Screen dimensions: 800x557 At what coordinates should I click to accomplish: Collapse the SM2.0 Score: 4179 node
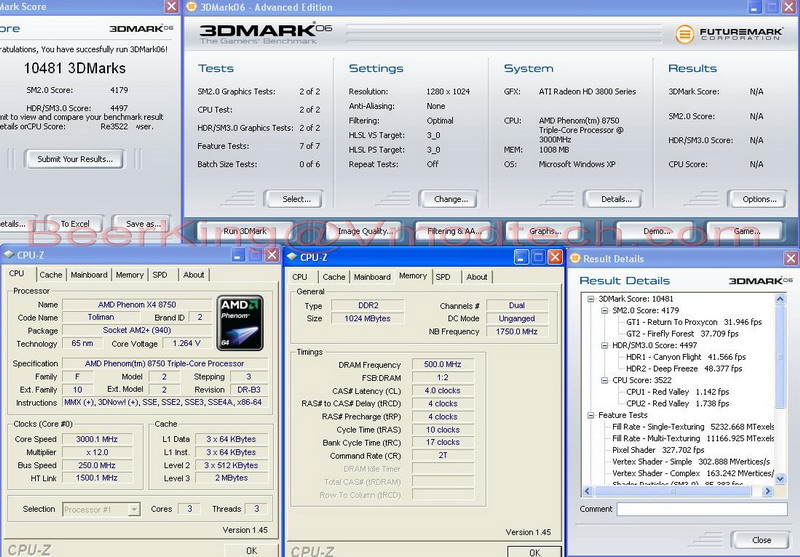pyautogui.click(x=605, y=311)
